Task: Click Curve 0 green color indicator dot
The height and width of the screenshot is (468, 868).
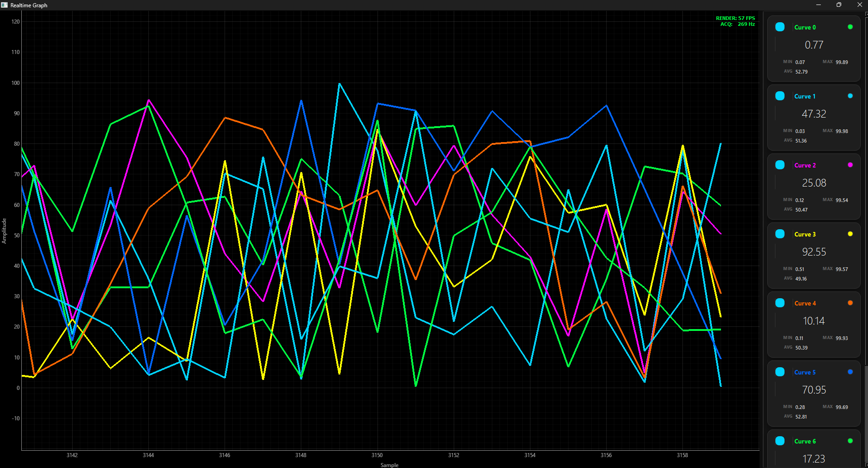Action: 850,27
